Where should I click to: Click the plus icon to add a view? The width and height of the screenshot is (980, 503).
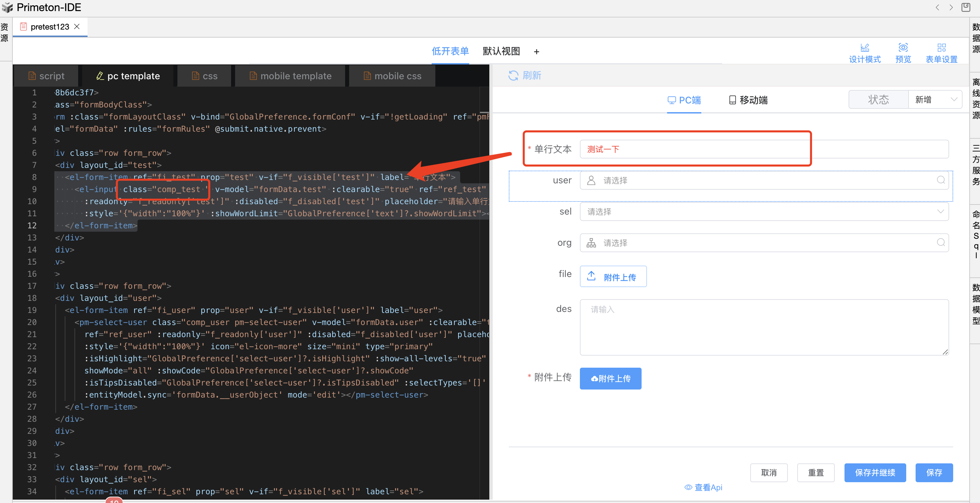point(536,52)
